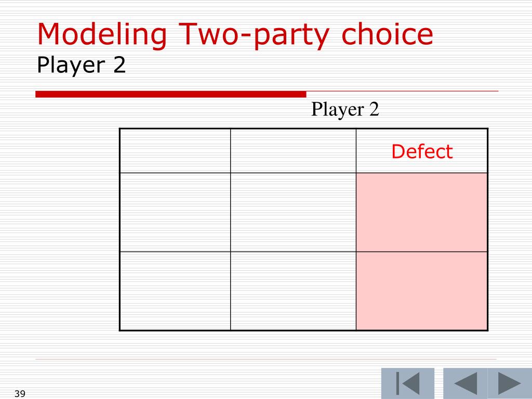The image size is (532, 399).
Task: Select the serif Player 2 label above the table
Action: click(345, 110)
